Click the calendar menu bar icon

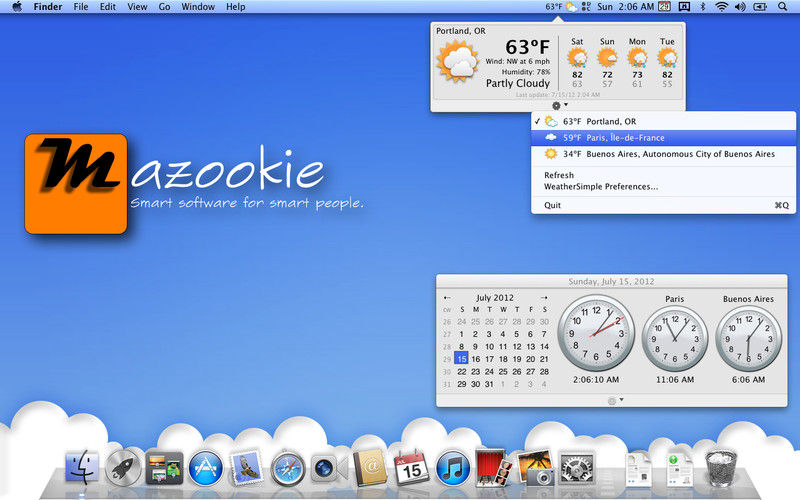tap(664, 7)
